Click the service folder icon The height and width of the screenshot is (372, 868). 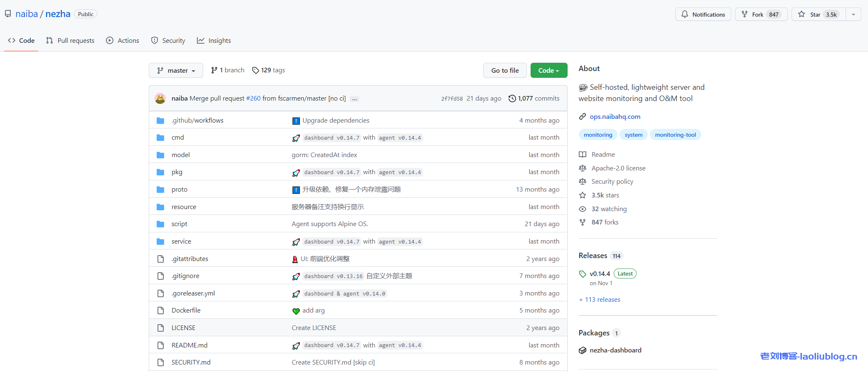point(160,241)
